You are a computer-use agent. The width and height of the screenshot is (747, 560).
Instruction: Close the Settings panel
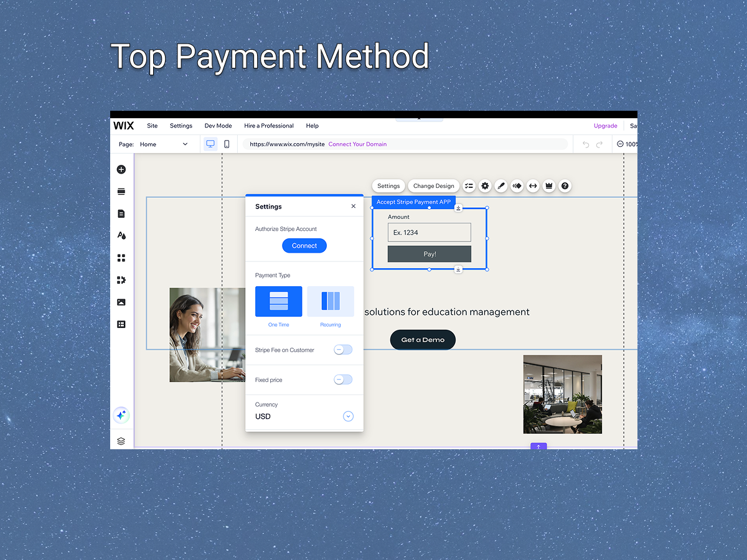tap(354, 206)
